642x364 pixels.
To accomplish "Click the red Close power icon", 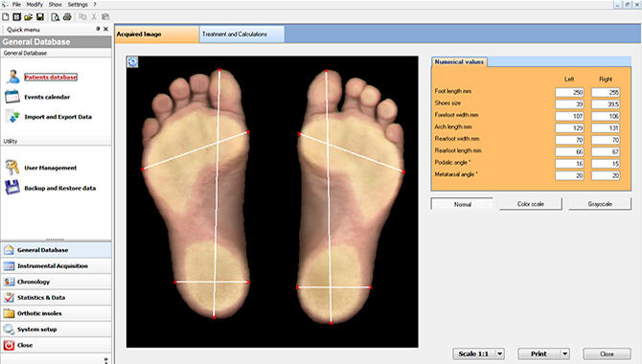I will click(x=9, y=345).
